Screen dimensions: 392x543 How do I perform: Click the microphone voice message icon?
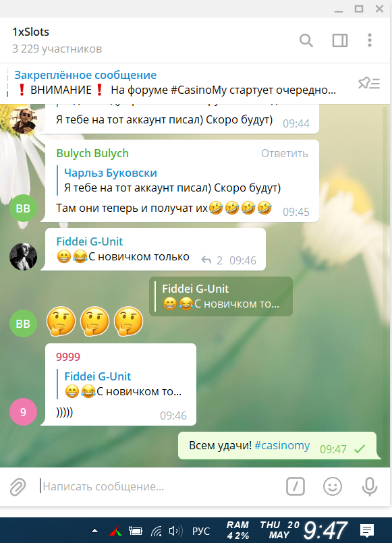370,486
